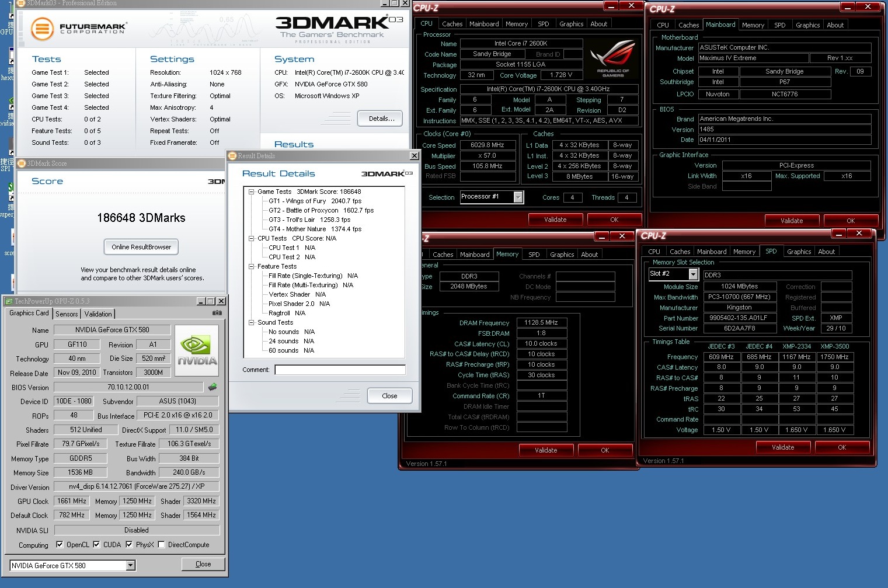Open Memory tab in CPU-Z Mainboard window
The image size is (888, 588).
click(x=753, y=25)
